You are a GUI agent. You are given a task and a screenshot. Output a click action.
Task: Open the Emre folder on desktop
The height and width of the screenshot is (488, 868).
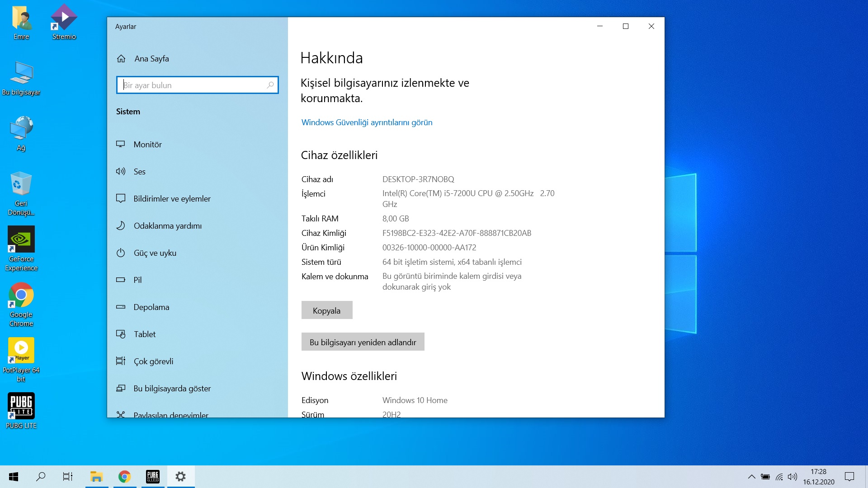(x=21, y=23)
